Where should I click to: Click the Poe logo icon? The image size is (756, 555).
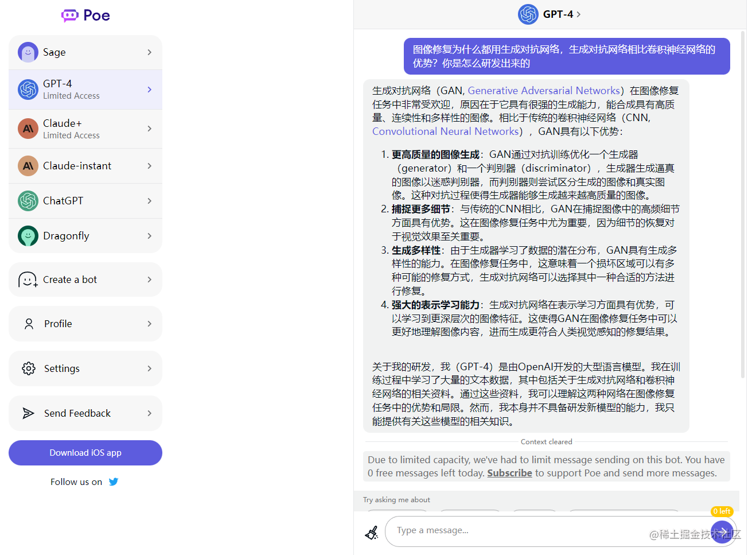pyautogui.click(x=70, y=15)
